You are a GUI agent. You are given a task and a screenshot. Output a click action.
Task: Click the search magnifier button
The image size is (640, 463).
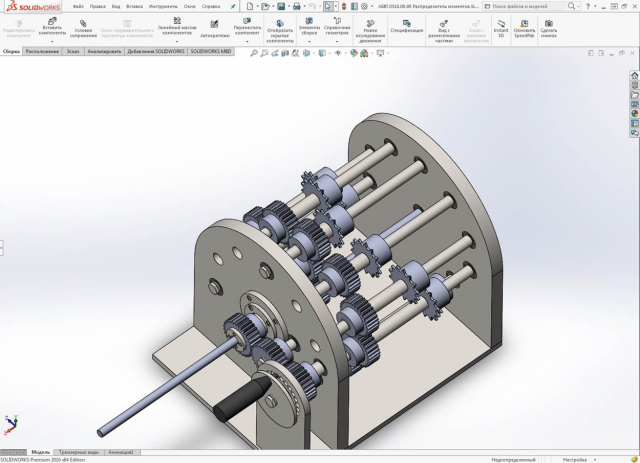(x=571, y=6)
